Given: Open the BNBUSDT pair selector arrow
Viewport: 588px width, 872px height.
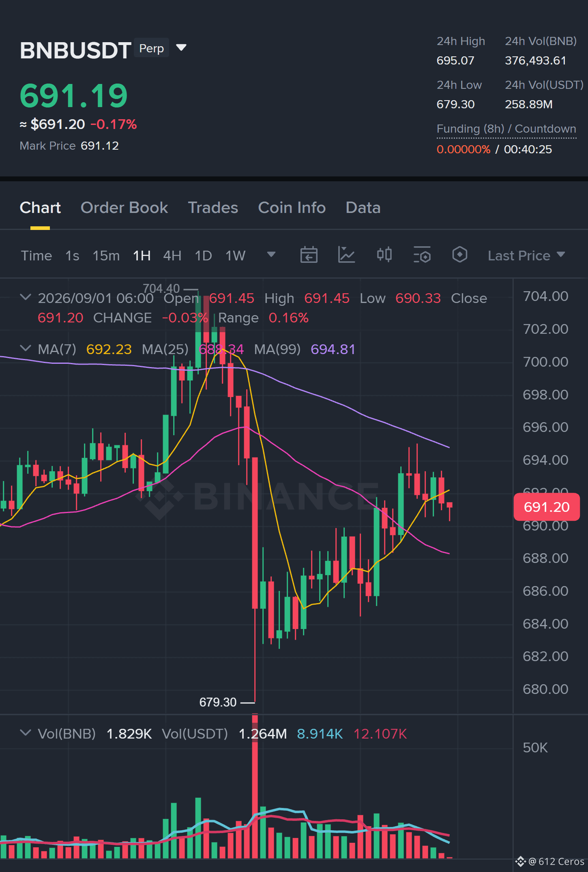Looking at the screenshot, I should tap(181, 48).
